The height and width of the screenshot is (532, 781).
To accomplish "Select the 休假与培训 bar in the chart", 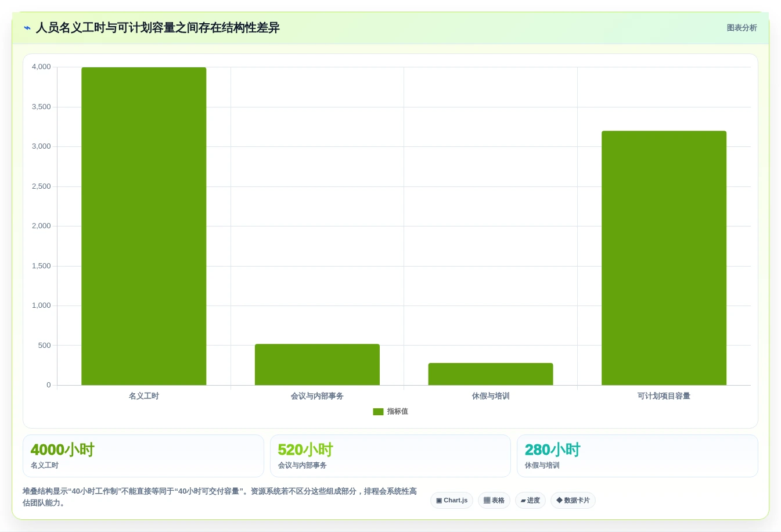I will 491,374.
